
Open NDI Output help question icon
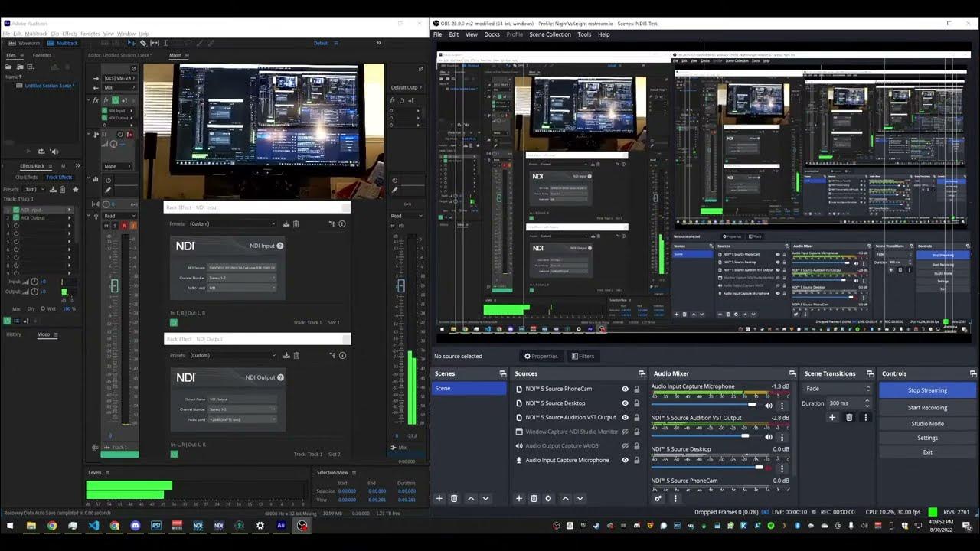coord(281,377)
